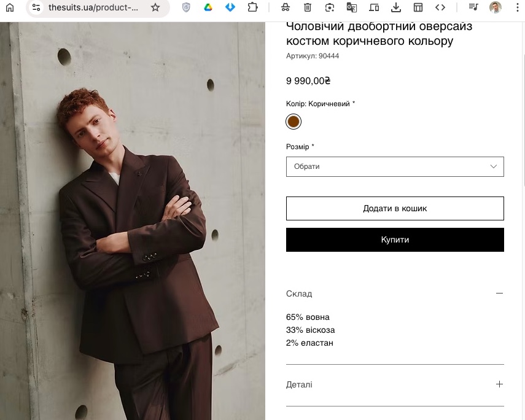Click the black Купити button
Viewport: 525px width, 420px height.
point(395,239)
